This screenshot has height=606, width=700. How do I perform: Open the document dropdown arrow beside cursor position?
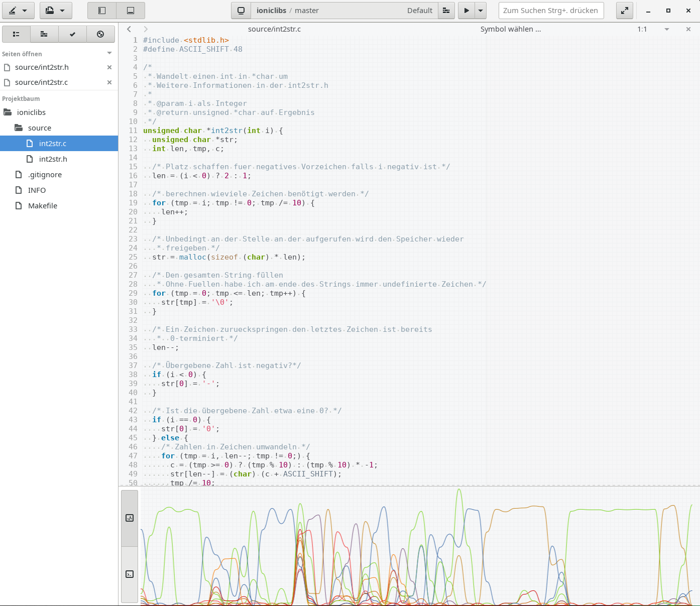pos(667,29)
